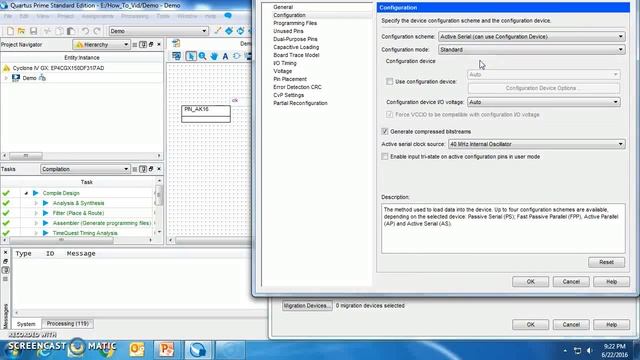
Task: Click the blue chat bubble icon
Action: [228, 16]
